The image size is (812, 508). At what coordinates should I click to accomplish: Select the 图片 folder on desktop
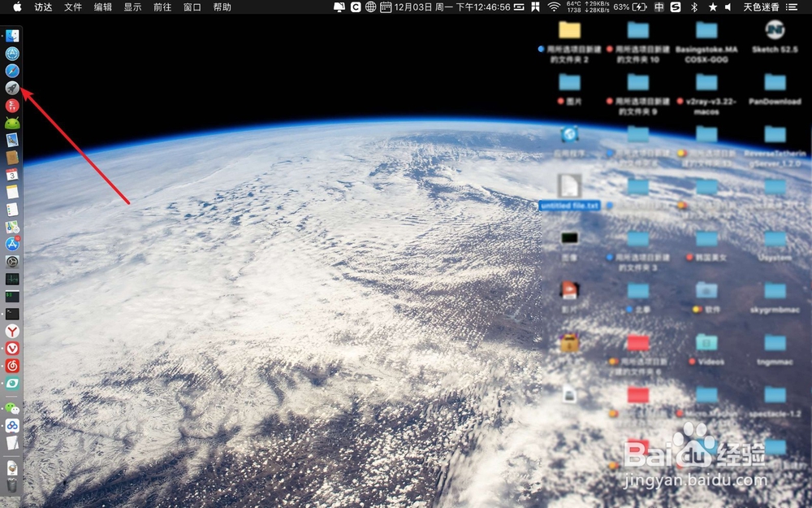pyautogui.click(x=569, y=89)
